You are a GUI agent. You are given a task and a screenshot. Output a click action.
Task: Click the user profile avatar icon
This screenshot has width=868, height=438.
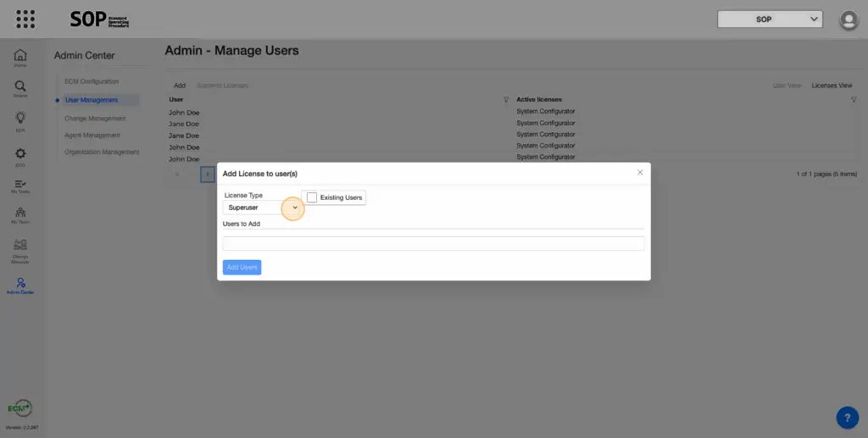click(x=848, y=19)
